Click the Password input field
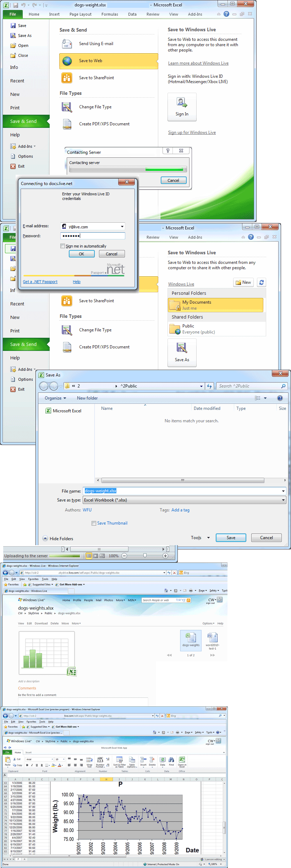 point(93,235)
